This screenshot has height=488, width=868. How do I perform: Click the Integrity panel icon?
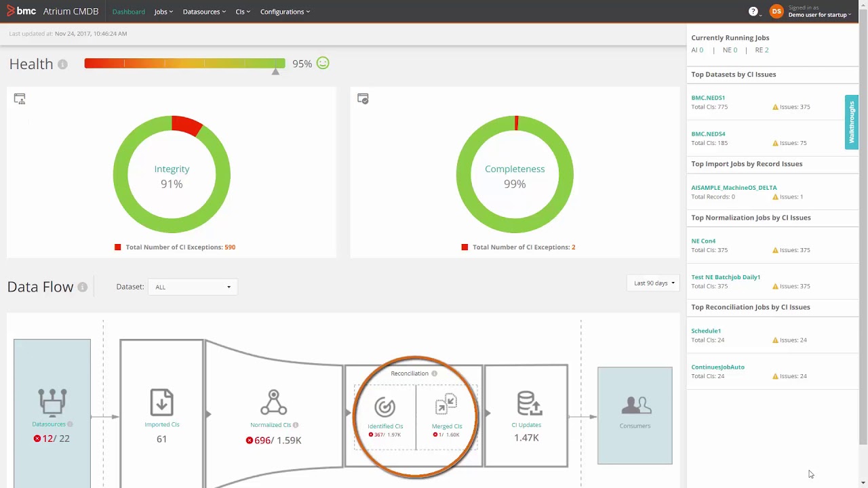[x=20, y=99]
